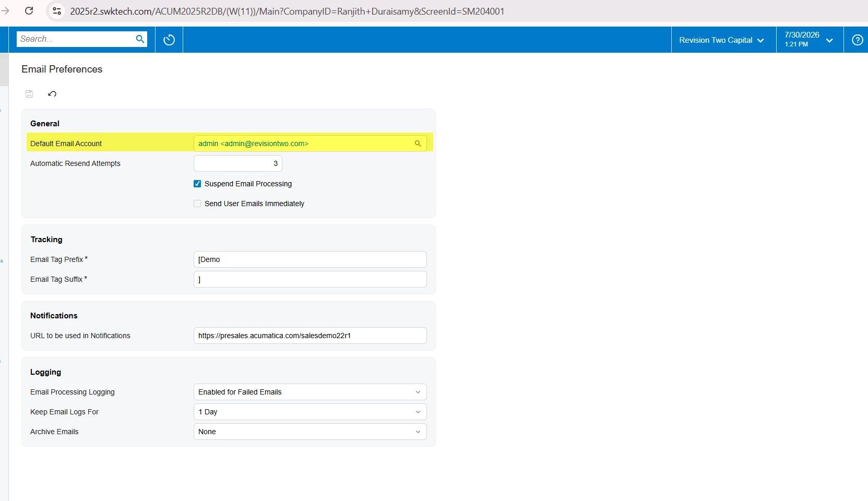This screenshot has width=868, height=501.
Task: Click the Email Preferences page title
Action: point(62,69)
